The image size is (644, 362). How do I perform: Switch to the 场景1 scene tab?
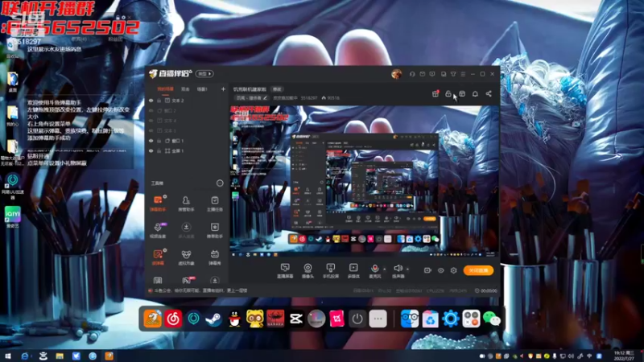202,89
